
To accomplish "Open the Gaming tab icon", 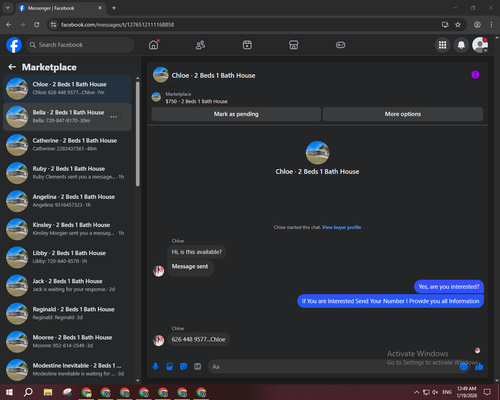I will (x=340, y=45).
